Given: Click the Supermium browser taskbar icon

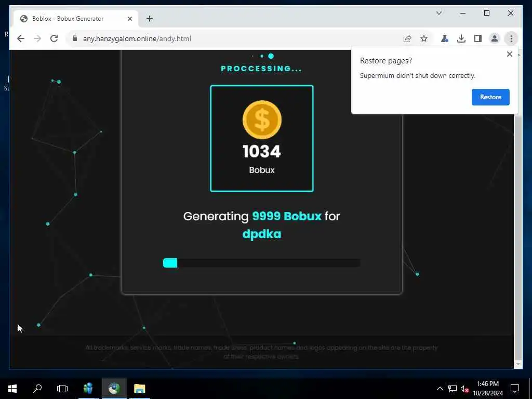Looking at the screenshot, I should (x=114, y=389).
